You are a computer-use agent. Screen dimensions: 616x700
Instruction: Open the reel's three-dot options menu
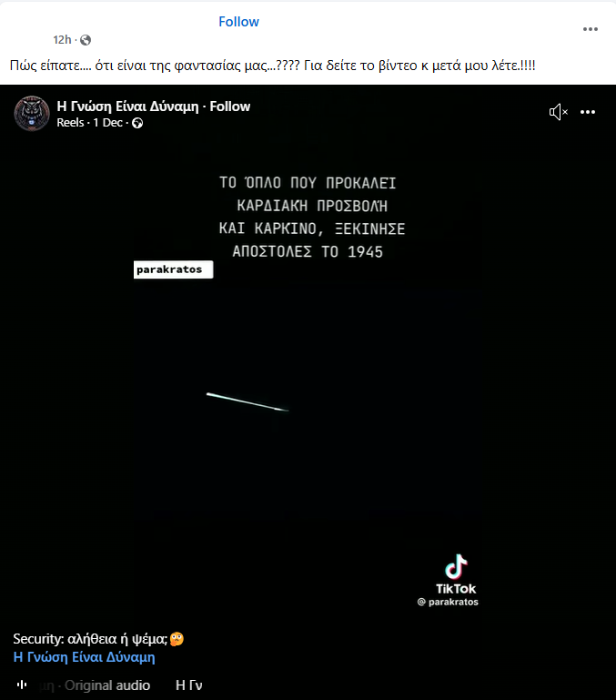tap(588, 112)
